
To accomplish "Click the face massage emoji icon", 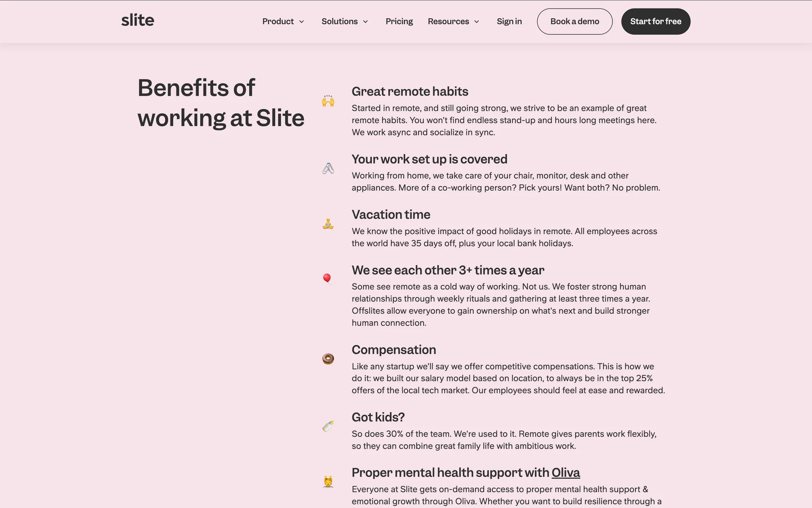I will [x=328, y=481].
